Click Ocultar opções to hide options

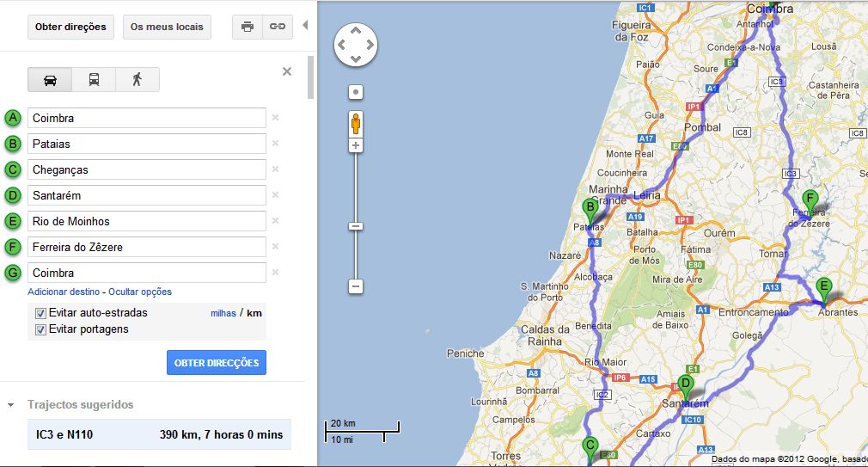[140, 292]
